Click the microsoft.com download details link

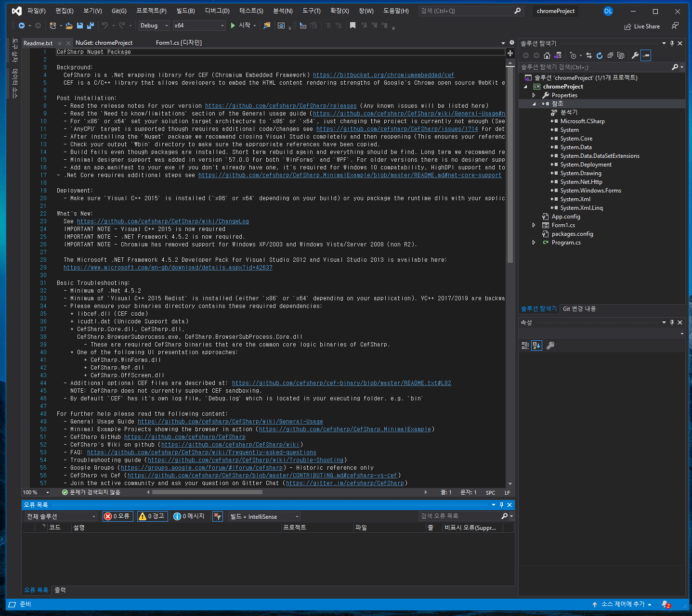(168, 268)
